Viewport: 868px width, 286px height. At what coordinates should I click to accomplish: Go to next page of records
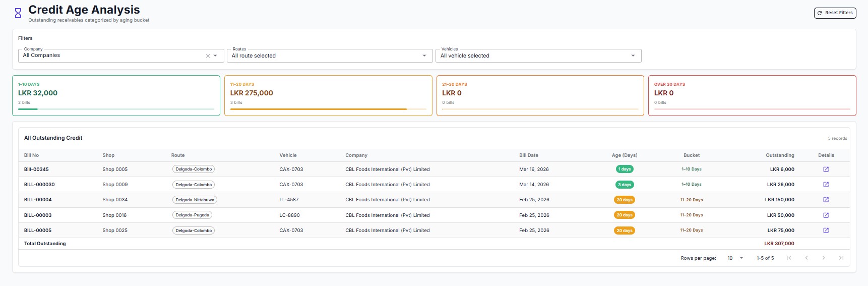point(824,258)
